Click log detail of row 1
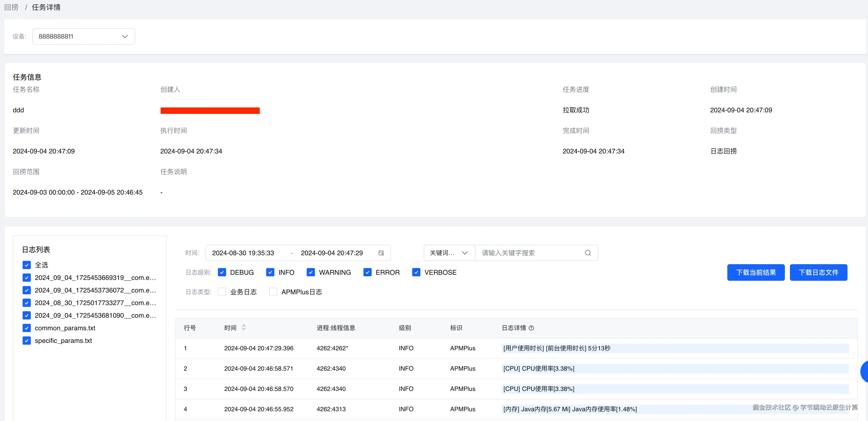Viewport: 868px width, 421px height. (557, 348)
